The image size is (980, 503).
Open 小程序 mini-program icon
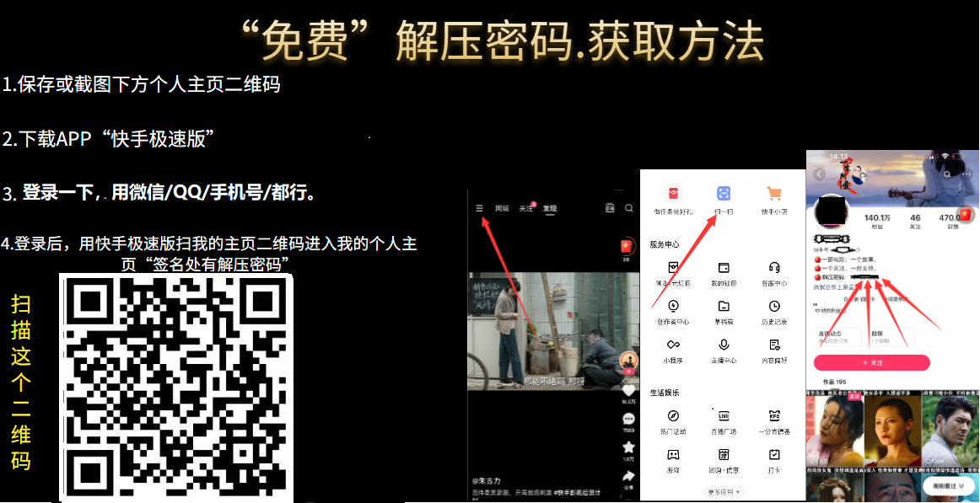tap(673, 345)
